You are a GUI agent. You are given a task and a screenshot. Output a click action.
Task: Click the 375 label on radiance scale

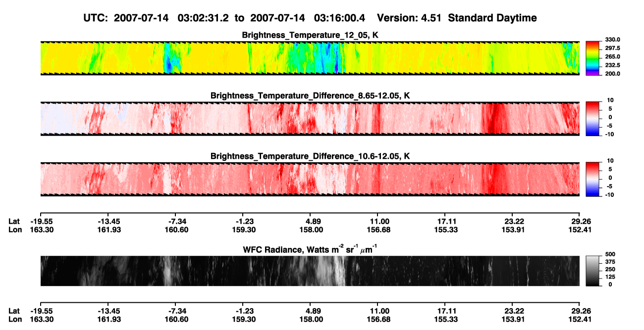click(x=611, y=263)
